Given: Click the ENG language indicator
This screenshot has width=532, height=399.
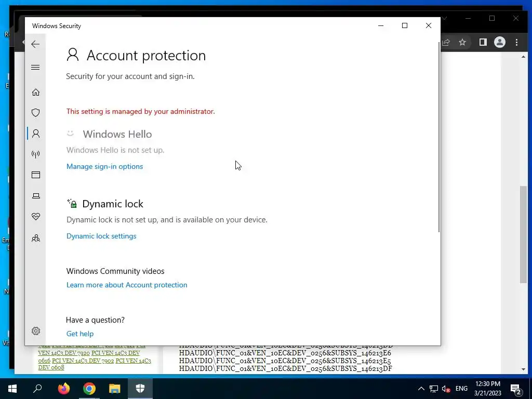Looking at the screenshot, I should coord(461,389).
